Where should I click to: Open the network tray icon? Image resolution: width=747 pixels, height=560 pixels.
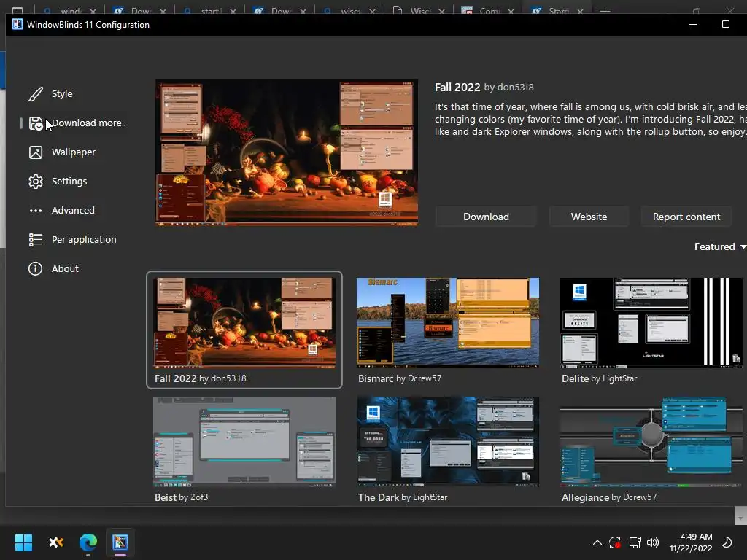pyautogui.click(x=635, y=542)
